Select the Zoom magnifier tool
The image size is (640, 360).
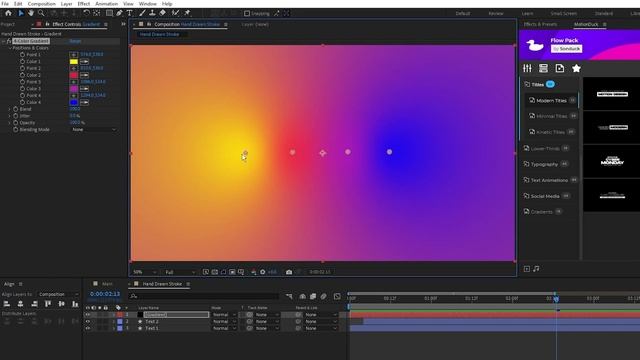pyautogui.click(x=41, y=13)
